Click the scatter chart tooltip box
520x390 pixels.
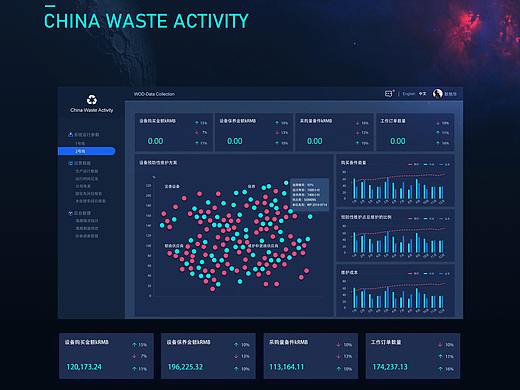tap(310, 195)
